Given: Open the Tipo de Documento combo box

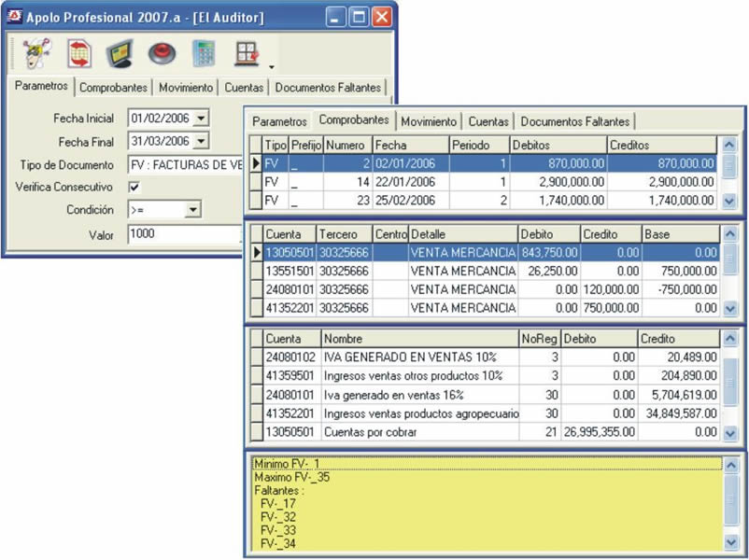Looking at the screenshot, I should [186, 164].
